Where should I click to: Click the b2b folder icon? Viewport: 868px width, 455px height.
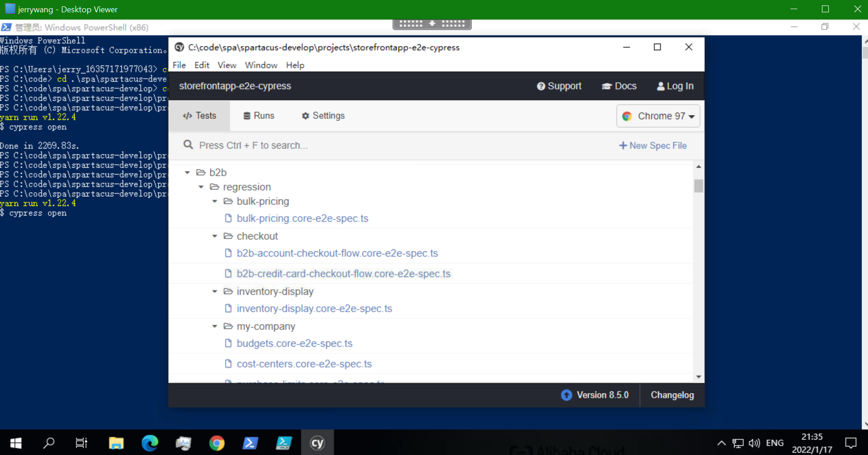(201, 173)
